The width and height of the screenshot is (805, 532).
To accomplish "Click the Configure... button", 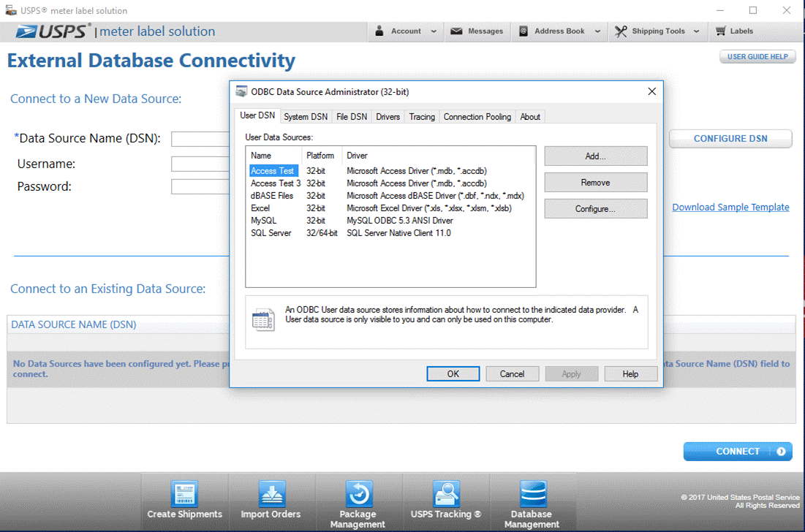I will pos(596,209).
